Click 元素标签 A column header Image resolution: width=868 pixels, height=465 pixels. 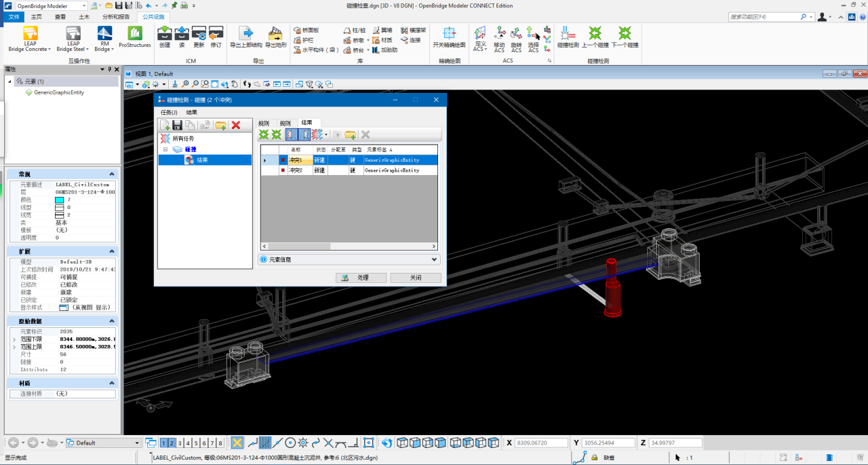pos(400,149)
